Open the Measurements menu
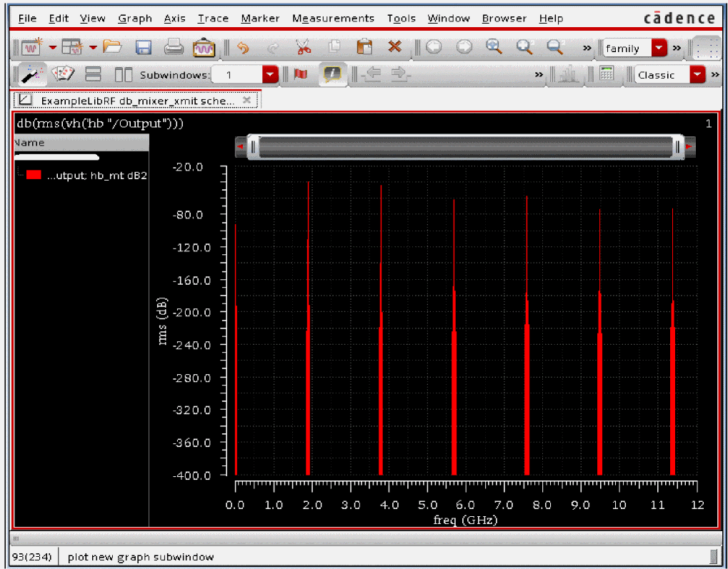Viewport: 728px width, 569px height. pyautogui.click(x=333, y=19)
